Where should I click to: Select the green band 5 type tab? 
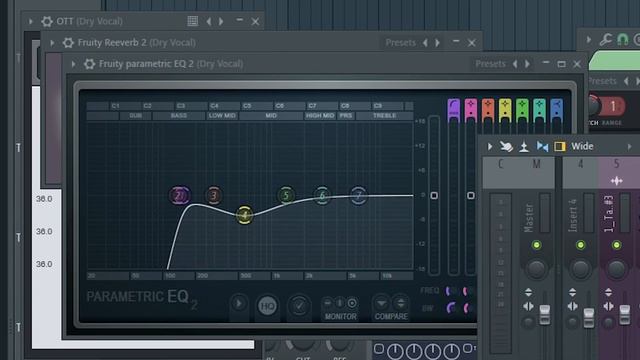coord(522,109)
